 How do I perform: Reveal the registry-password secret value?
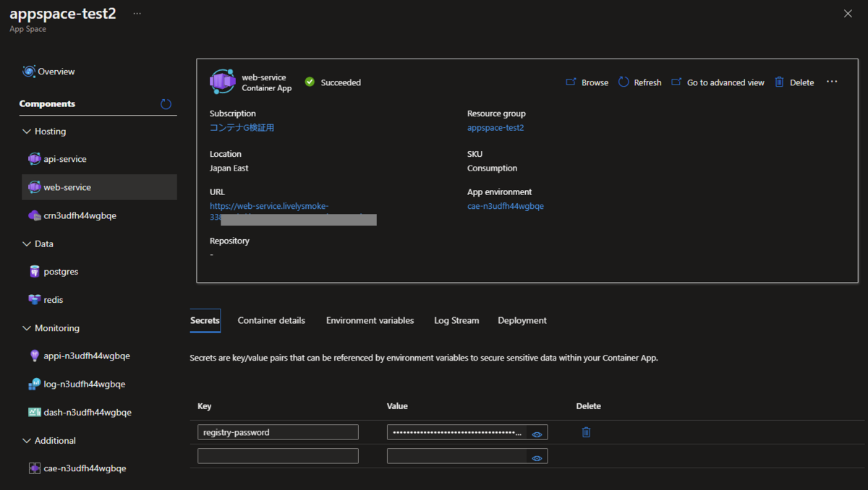coord(537,434)
